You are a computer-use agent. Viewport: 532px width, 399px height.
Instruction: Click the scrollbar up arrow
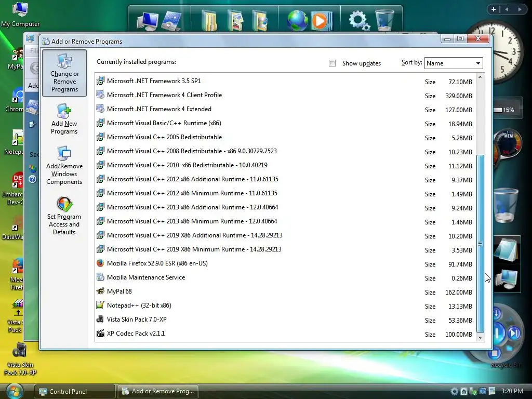click(x=480, y=77)
